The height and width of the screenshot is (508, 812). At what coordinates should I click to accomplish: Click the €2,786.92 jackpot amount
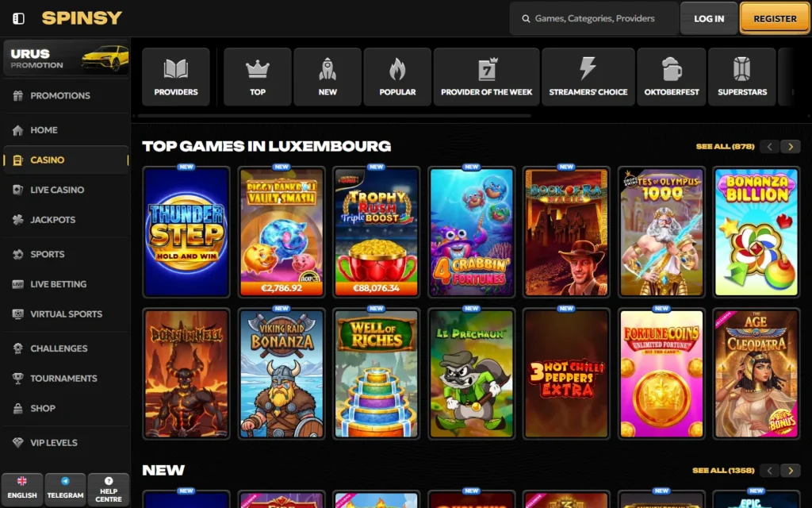(x=282, y=288)
